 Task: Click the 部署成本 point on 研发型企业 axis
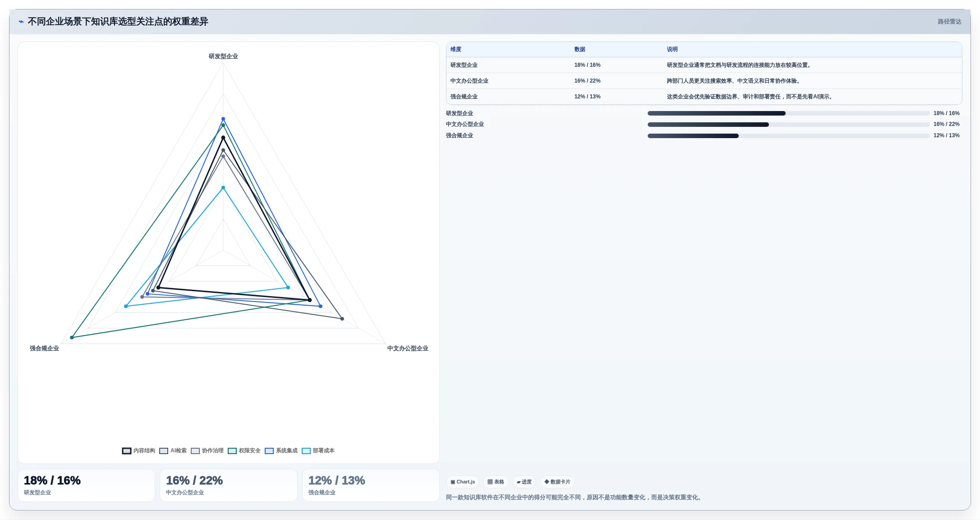point(223,188)
